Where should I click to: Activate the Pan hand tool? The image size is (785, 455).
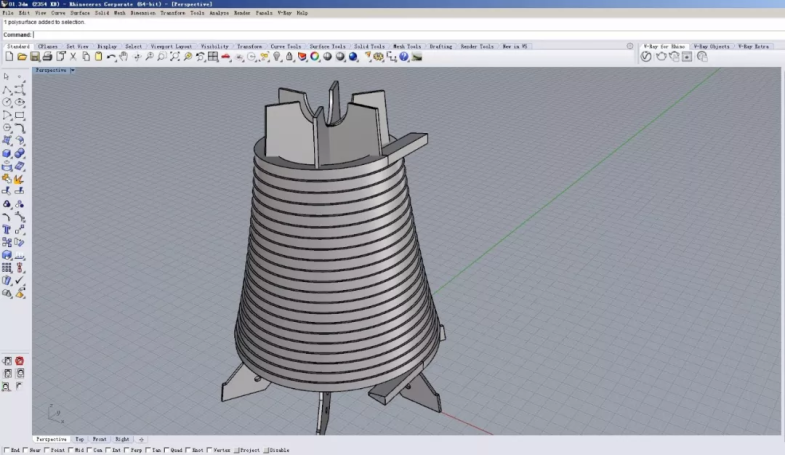point(124,57)
